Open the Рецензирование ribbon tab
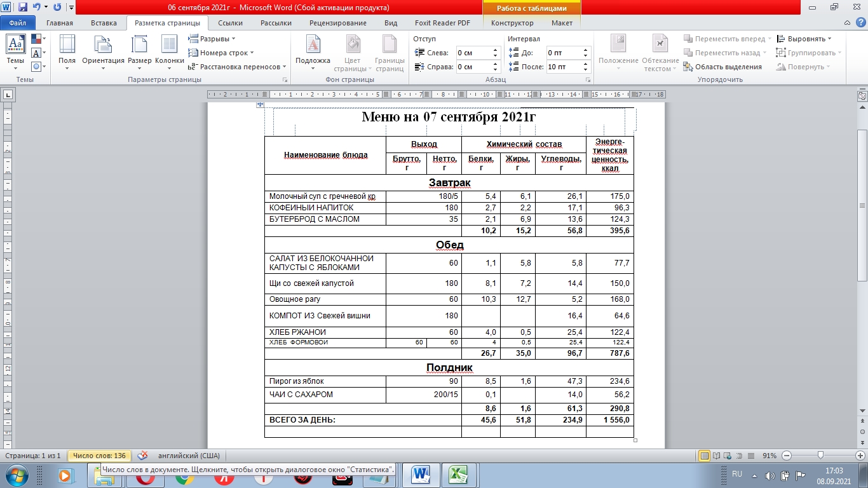 click(x=337, y=23)
